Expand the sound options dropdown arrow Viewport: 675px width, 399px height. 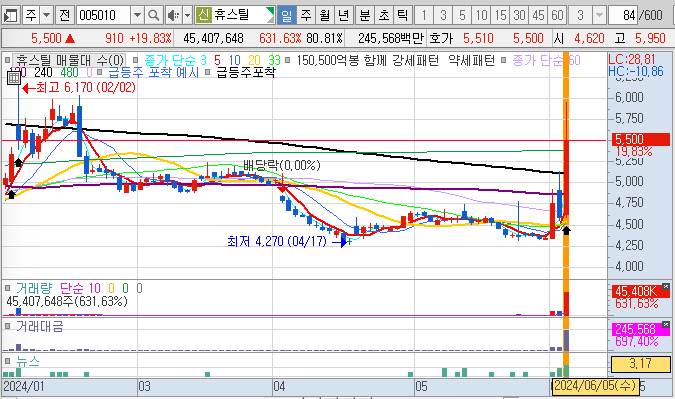(x=187, y=16)
